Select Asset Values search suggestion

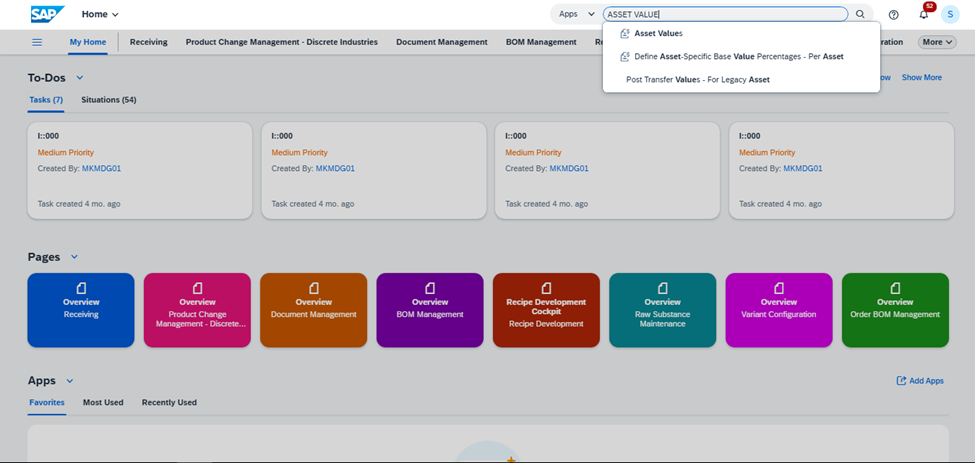click(741, 34)
